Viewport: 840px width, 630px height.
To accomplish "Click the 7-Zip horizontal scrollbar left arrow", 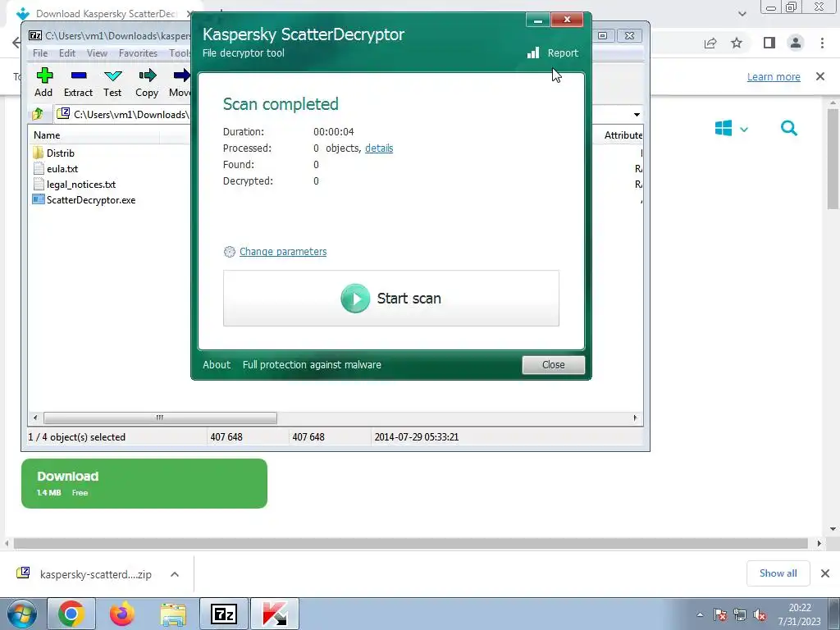I will (x=35, y=418).
